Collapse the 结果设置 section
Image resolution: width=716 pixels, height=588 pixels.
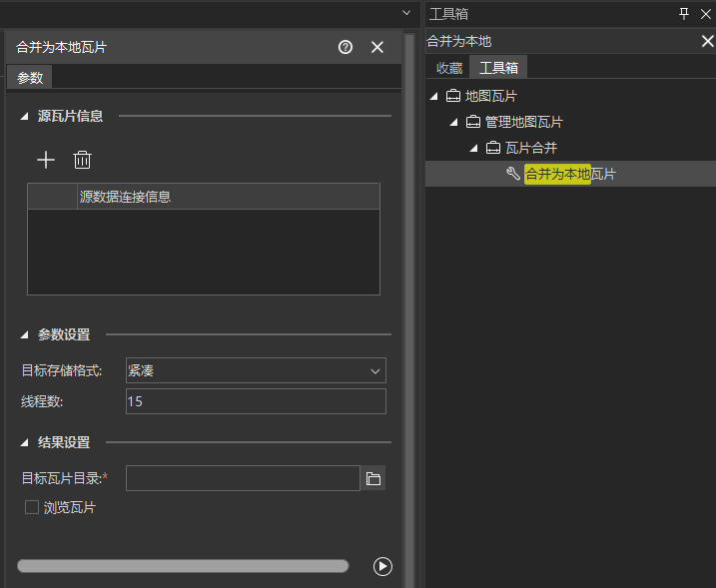[24, 443]
